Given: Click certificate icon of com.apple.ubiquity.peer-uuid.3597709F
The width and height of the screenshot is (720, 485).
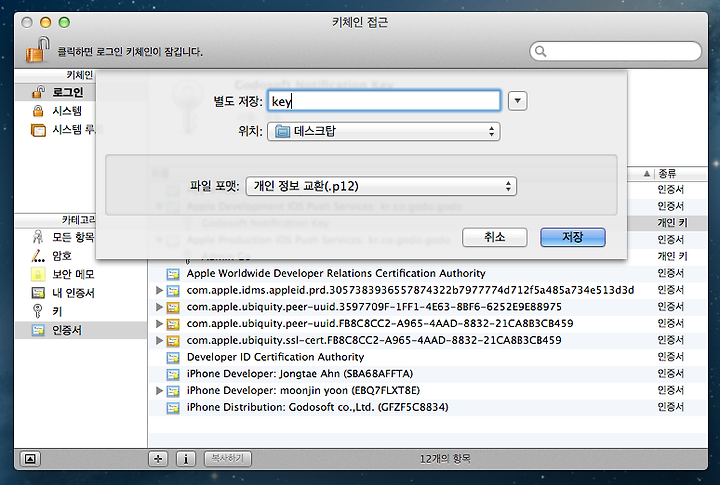Looking at the screenshot, I should click(173, 308).
